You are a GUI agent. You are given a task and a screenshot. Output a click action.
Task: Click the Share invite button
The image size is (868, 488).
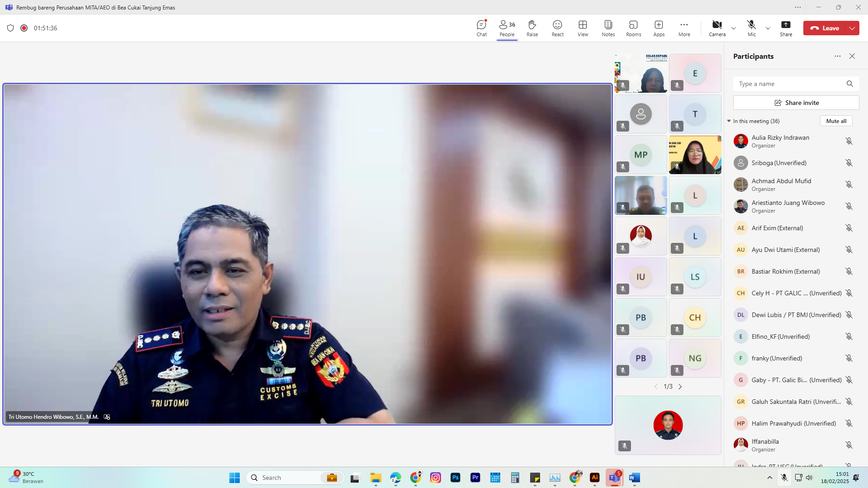[796, 103]
